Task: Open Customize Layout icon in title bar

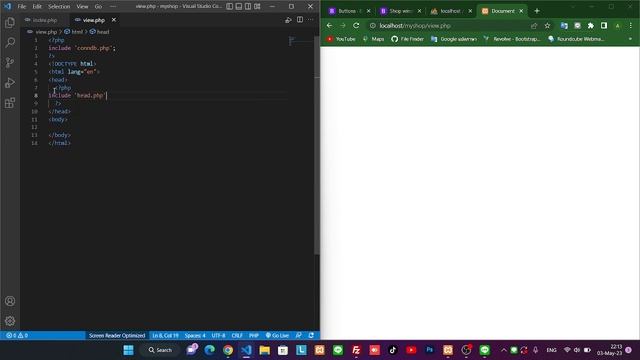Action: point(258,7)
